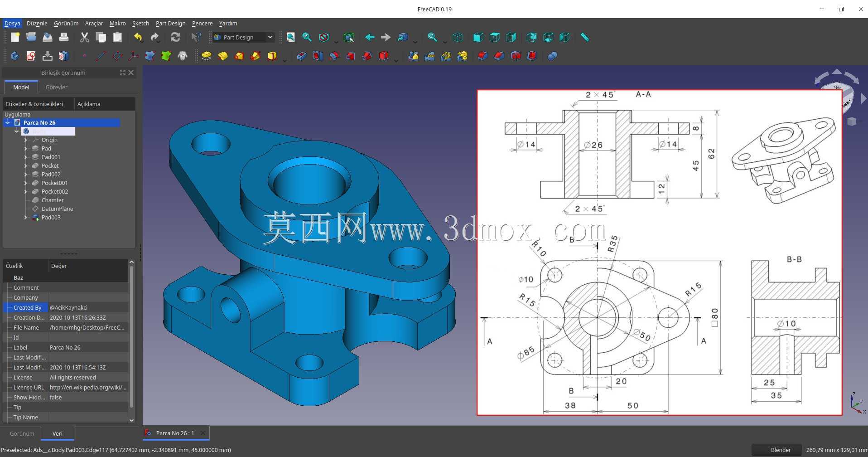Screen dimensions: 868x457
Task: Expand the Origin tree item
Action: (x=26, y=140)
